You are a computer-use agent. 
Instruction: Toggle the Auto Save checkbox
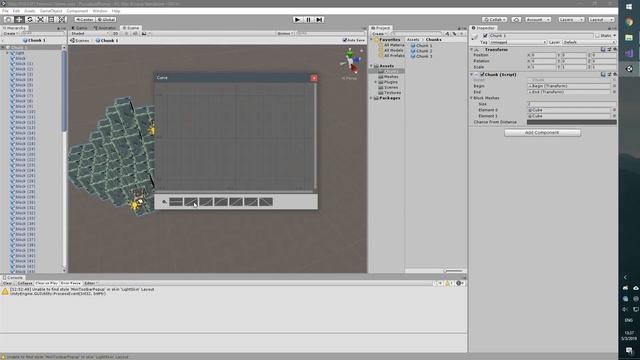click(x=345, y=40)
